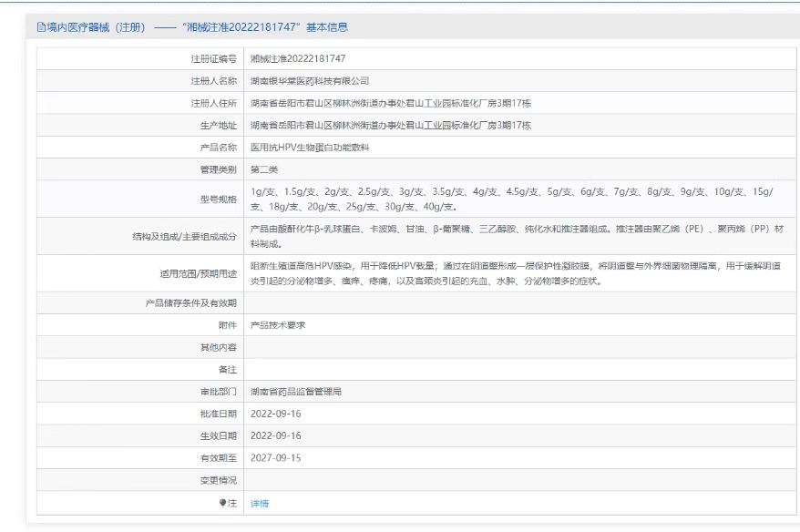Click the document icon in the header

click(41, 27)
